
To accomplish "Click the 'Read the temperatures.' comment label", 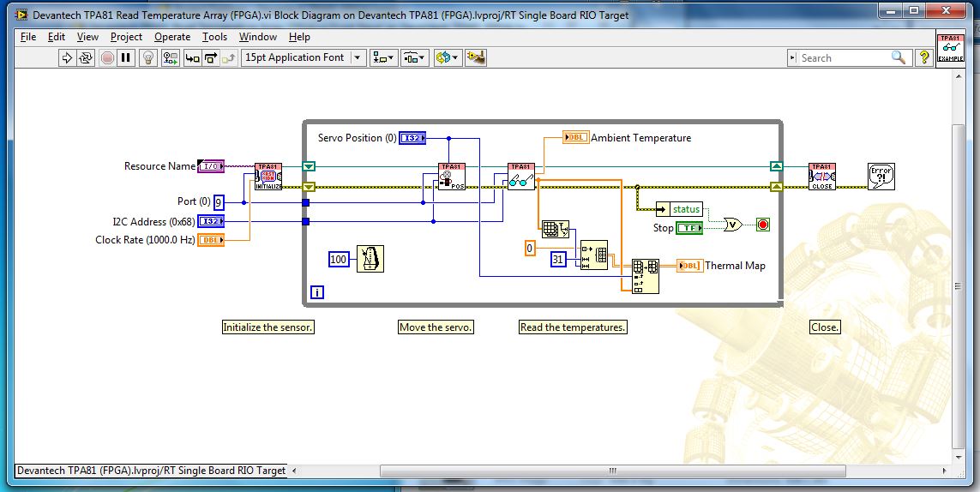I will click(x=573, y=327).
